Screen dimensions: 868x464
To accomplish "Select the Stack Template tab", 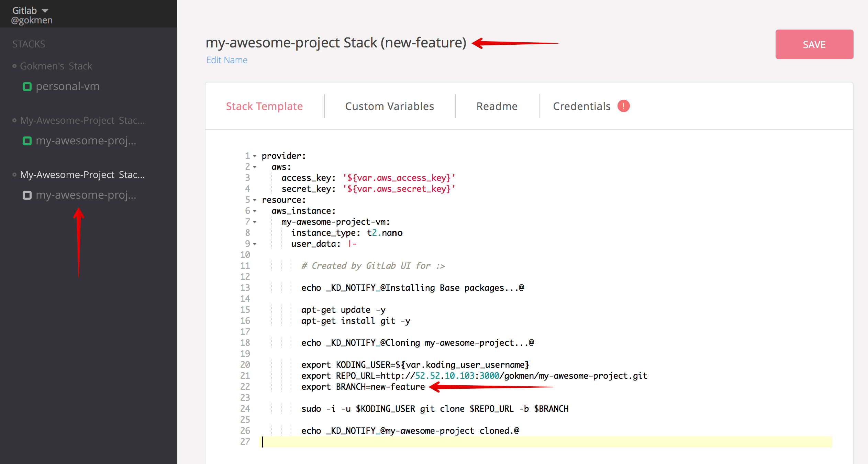I will 264,106.
